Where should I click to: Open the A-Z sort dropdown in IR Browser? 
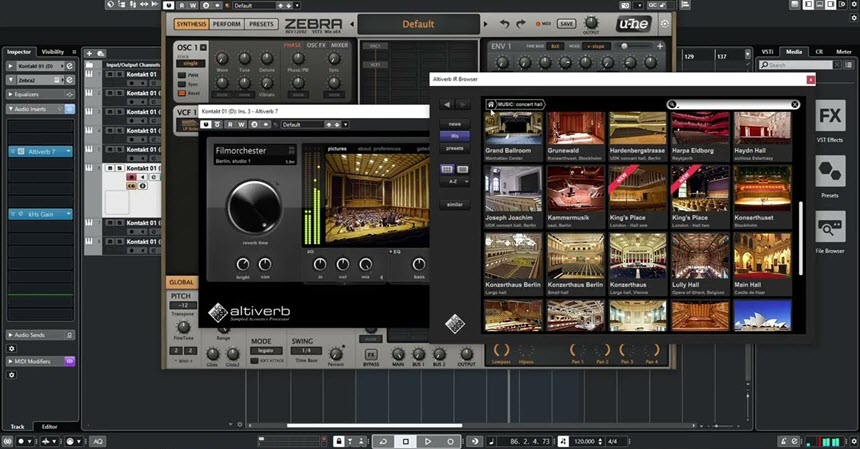(x=455, y=181)
